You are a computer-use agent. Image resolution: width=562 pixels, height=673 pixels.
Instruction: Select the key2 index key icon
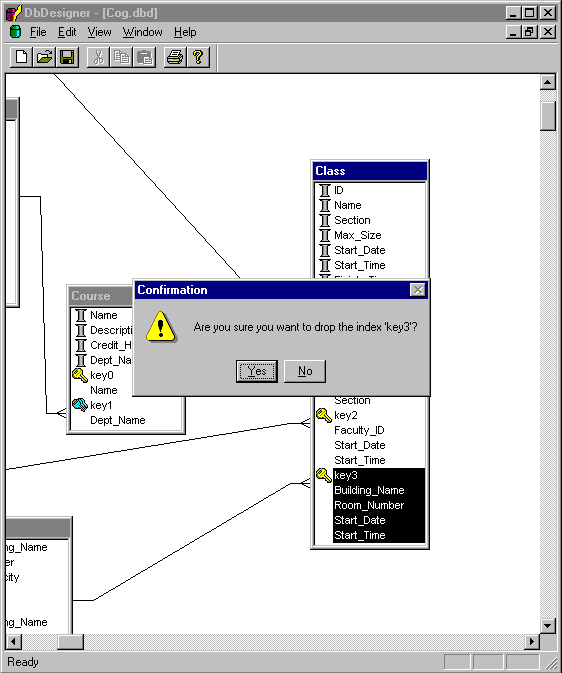tap(324, 415)
